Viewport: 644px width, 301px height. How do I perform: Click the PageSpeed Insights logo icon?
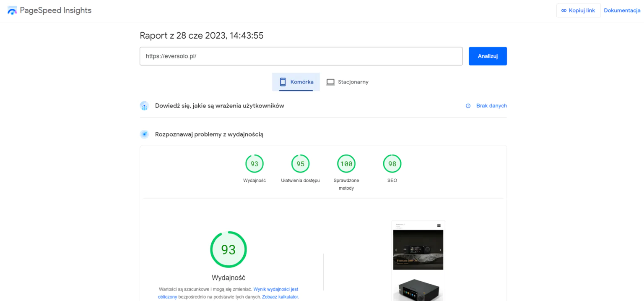(12, 10)
